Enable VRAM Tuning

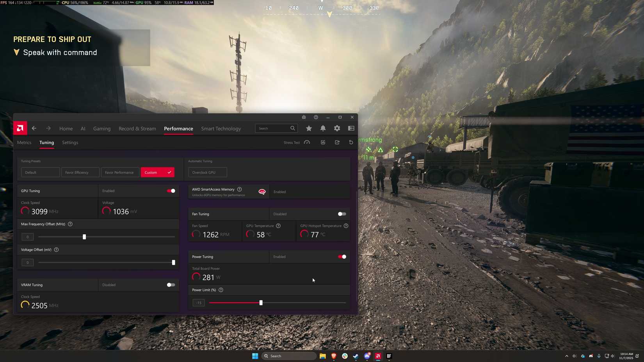pyautogui.click(x=171, y=285)
